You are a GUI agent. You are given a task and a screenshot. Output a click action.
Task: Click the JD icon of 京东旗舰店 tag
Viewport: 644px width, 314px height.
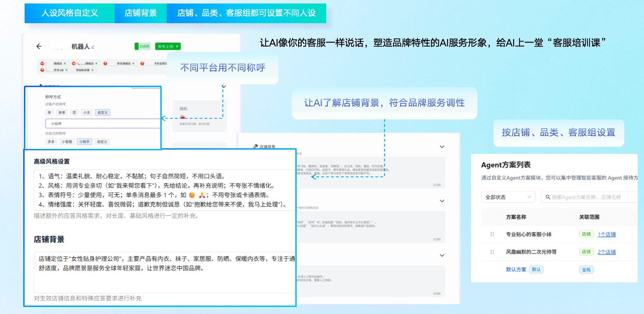click(105, 64)
